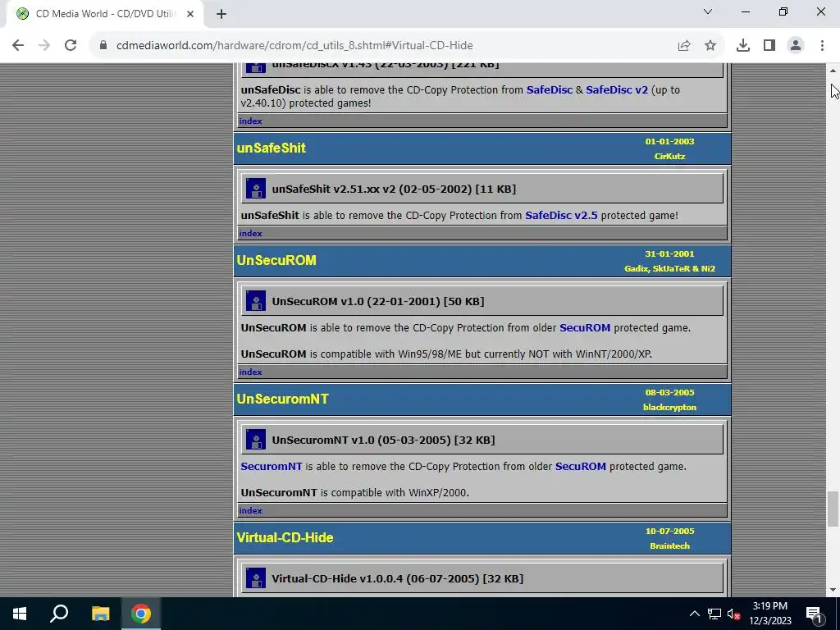Click floppy icon for Virtual-CD-Hide v1.0.0.4
Screen dimensions: 840x630
coord(256,578)
